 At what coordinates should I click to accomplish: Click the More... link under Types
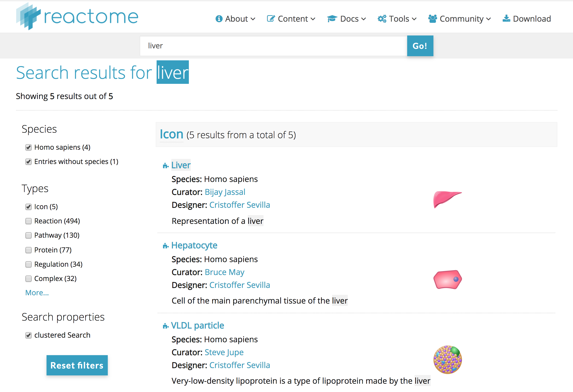[x=38, y=292]
